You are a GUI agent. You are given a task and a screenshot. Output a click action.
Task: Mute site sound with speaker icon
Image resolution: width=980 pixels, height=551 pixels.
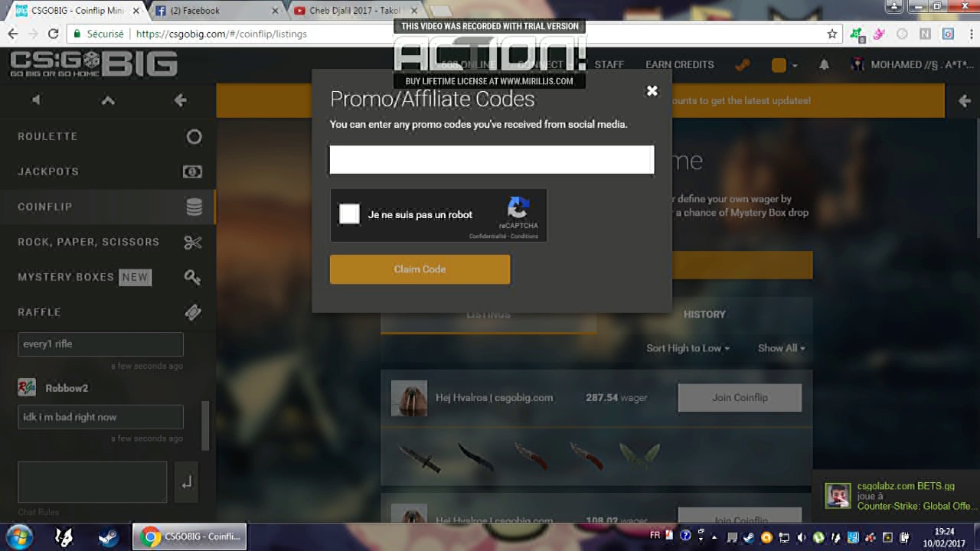[x=36, y=99]
